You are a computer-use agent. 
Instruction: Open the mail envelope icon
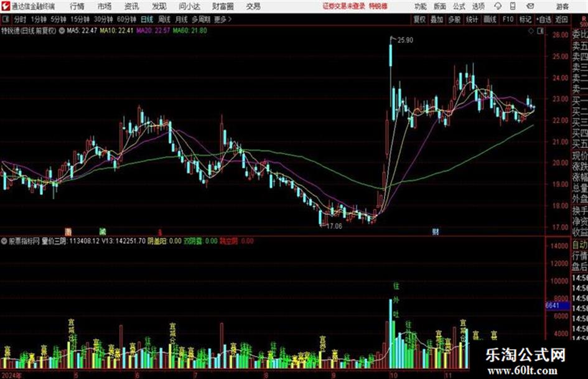click(x=530, y=6)
